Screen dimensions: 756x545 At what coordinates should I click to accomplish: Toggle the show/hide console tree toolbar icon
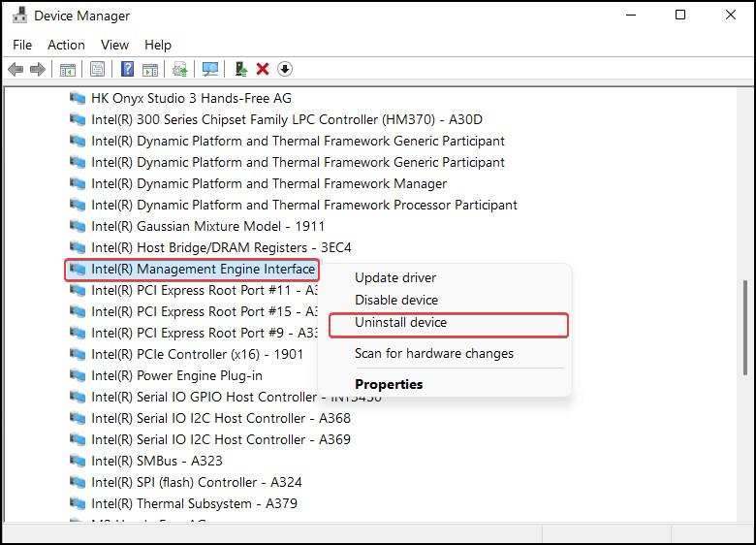(x=68, y=70)
